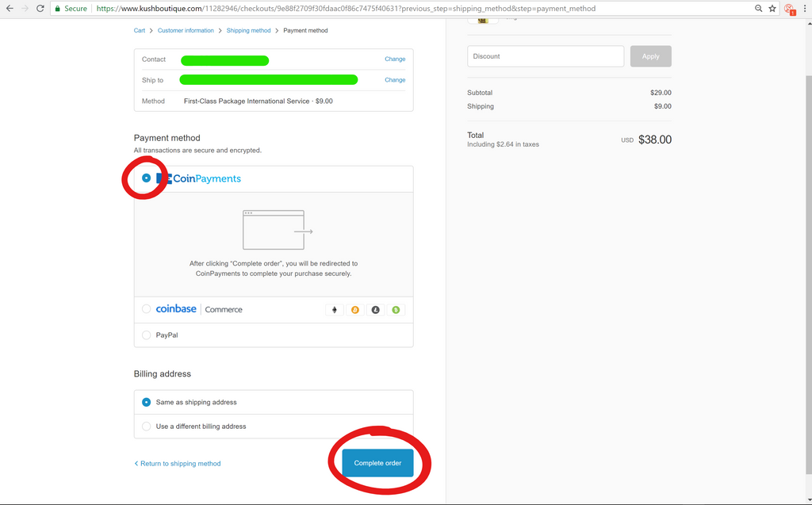Screen dimensions: 812x505
Task: Open Cart breadcrumb link
Action: pos(140,31)
